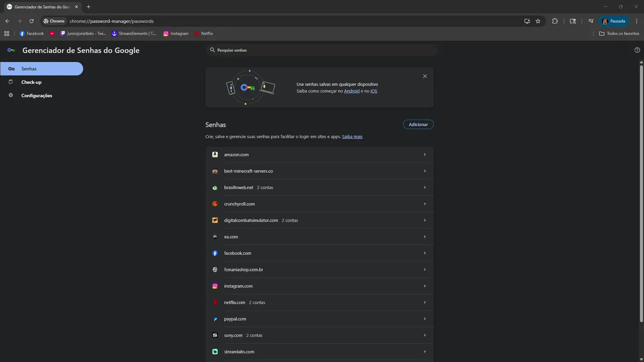
Task: Click the Pesquise senhas search field
Action: point(322,50)
